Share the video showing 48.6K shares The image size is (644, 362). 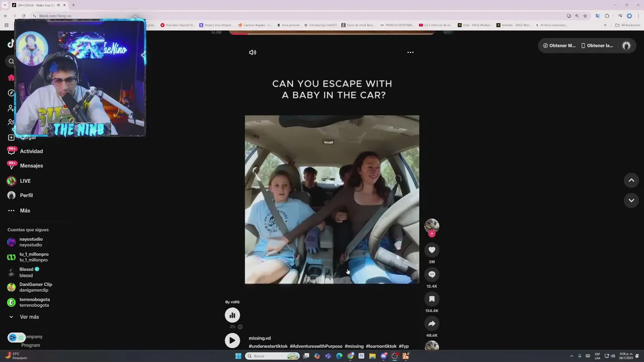tap(432, 323)
